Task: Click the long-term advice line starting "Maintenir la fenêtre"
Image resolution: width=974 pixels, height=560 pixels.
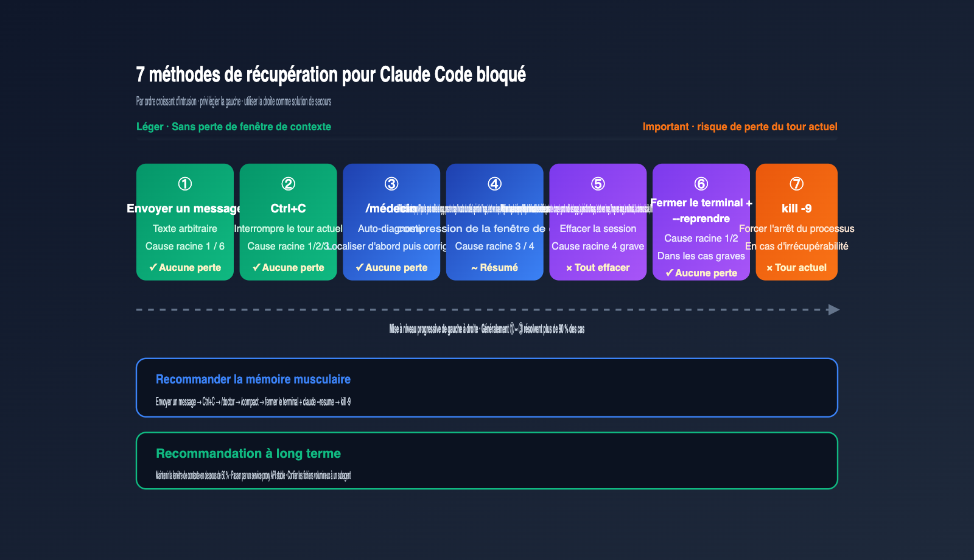Action: (x=253, y=475)
